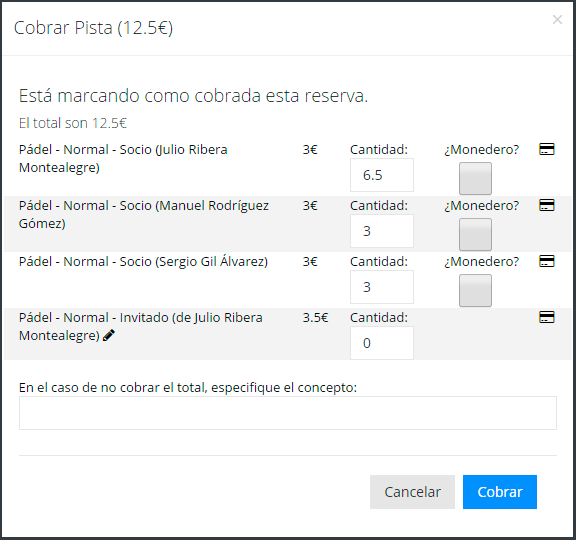Select Cantidad field for Sergio Gil Álvarez
This screenshot has width=576, height=540.
[x=382, y=287]
